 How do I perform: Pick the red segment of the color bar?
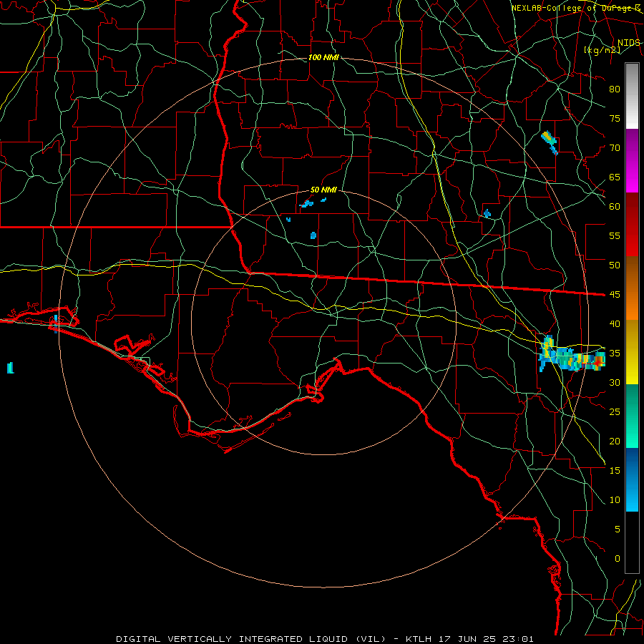point(632,225)
